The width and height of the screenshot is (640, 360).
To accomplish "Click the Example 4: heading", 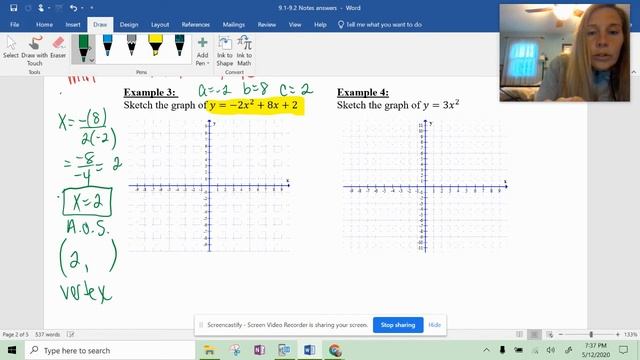I will point(363,92).
